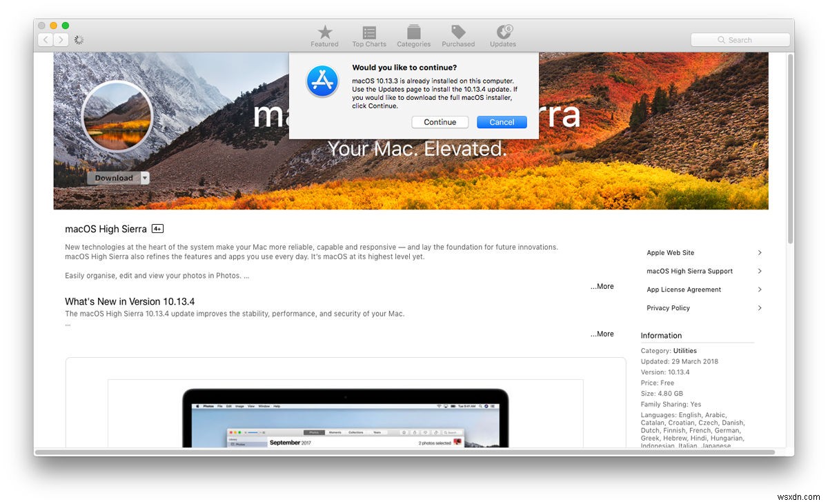Click the What's New in Version 10.13.4 heading
Screen dimensions: 828x504
pos(130,302)
